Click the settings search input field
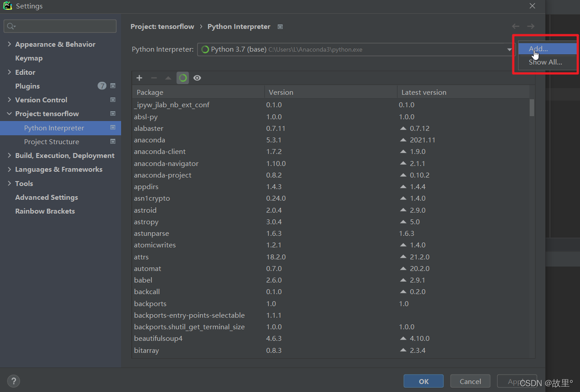The width and height of the screenshot is (580, 392). [x=60, y=26]
